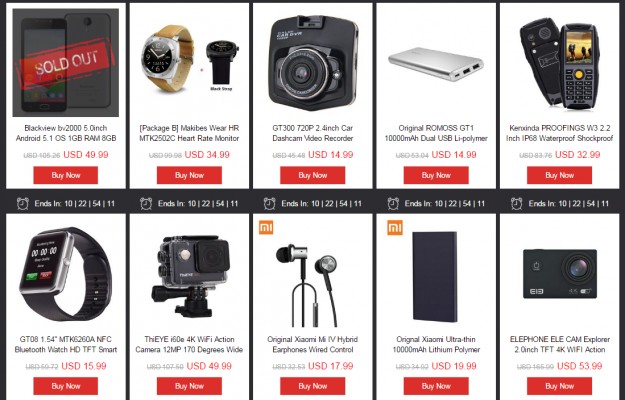Click the Kenxinda rugged phone image

point(560,61)
